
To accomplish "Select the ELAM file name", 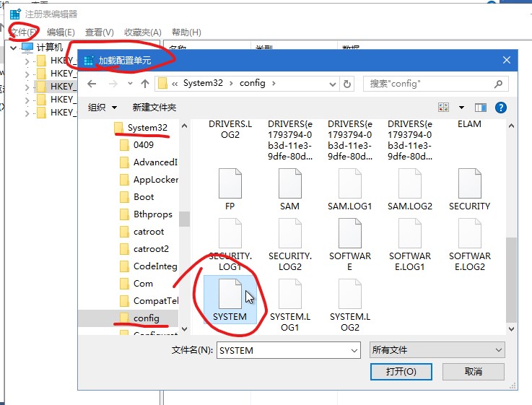I will pos(470,124).
